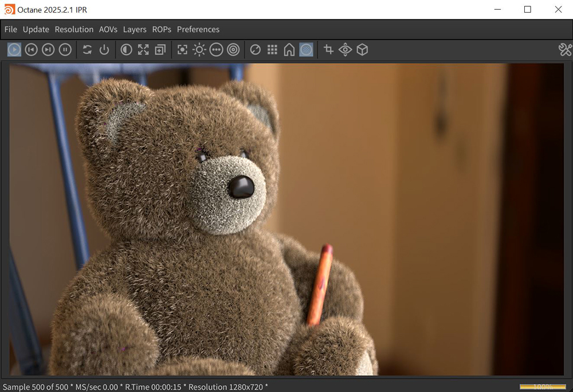Click the sun icon in toolbar
The width and height of the screenshot is (573, 392).
coord(199,50)
